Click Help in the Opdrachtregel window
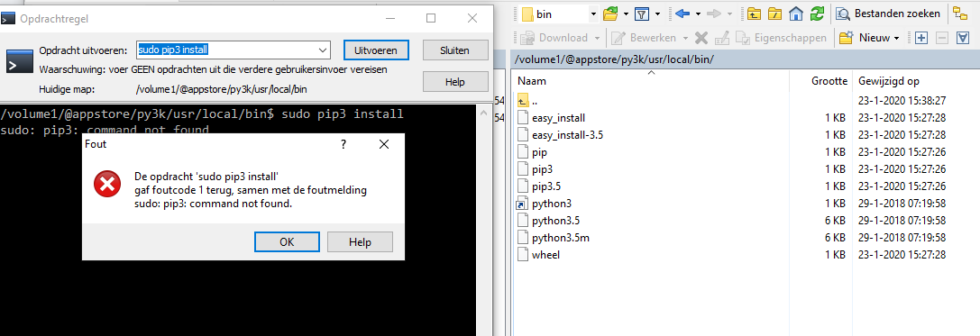The width and height of the screenshot is (980, 336). [x=455, y=82]
